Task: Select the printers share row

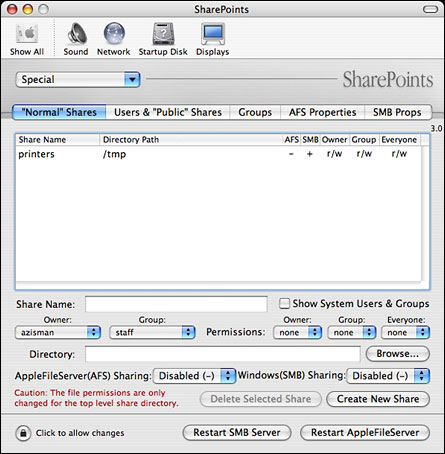Action: click(x=218, y=154)
